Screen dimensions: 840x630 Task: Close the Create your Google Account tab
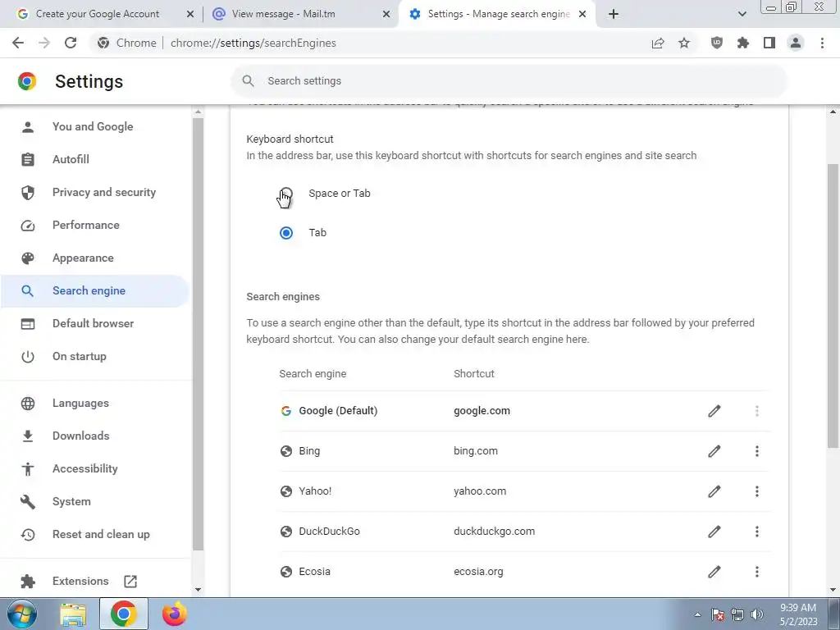pyautogui.click(x=190, y=15)
